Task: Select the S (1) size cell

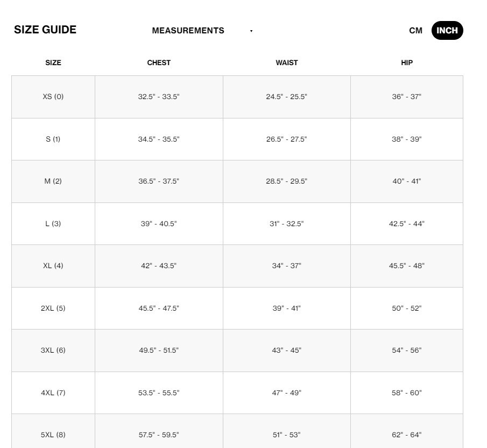Action: [x=53, y=139]
